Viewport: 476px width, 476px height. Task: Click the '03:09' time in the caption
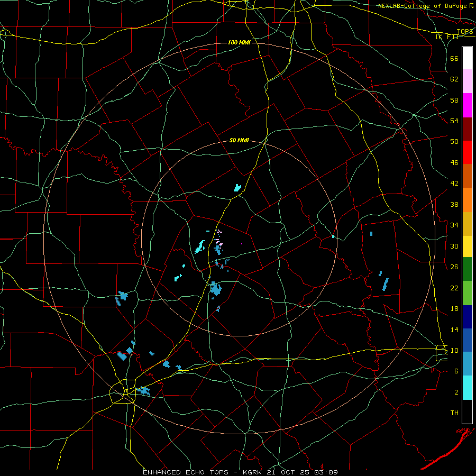326,472
